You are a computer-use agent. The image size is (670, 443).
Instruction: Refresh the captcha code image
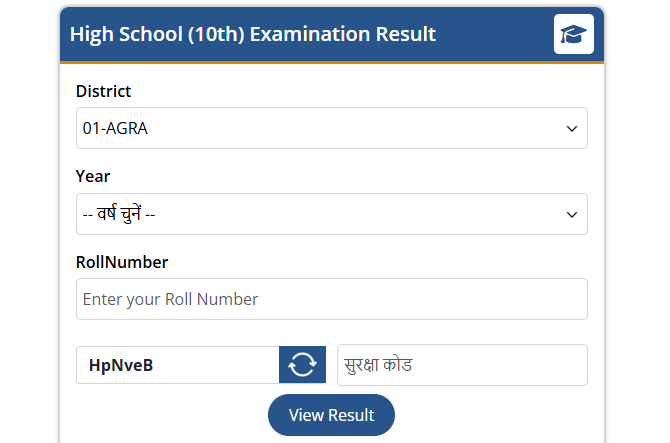coord(302,365)
